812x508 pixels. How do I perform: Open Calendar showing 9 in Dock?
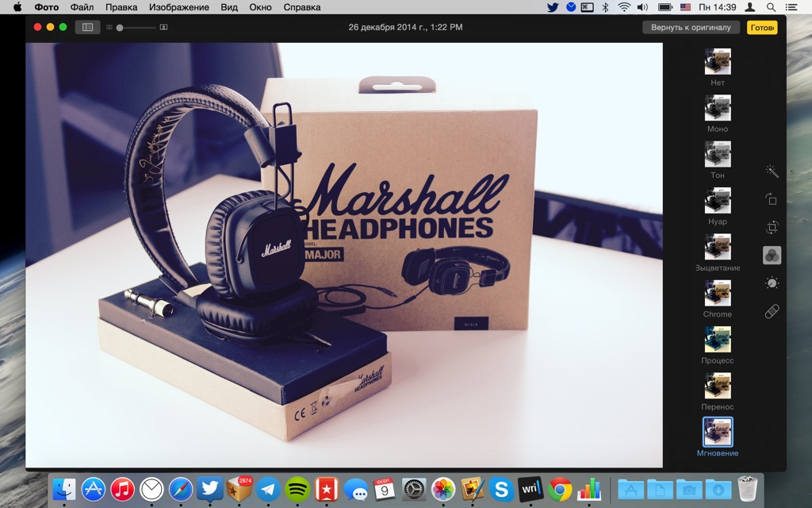point(385,489)
